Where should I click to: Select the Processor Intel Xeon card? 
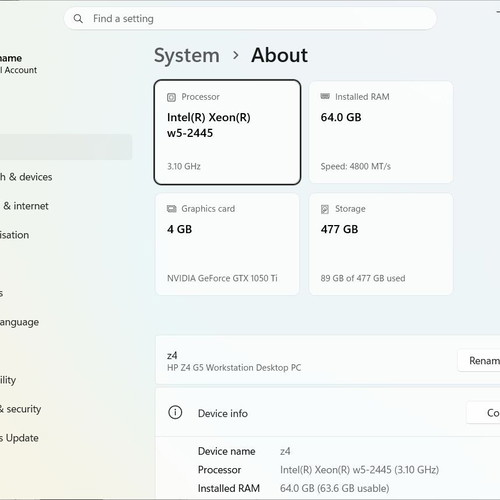click(x=227, y=132)
